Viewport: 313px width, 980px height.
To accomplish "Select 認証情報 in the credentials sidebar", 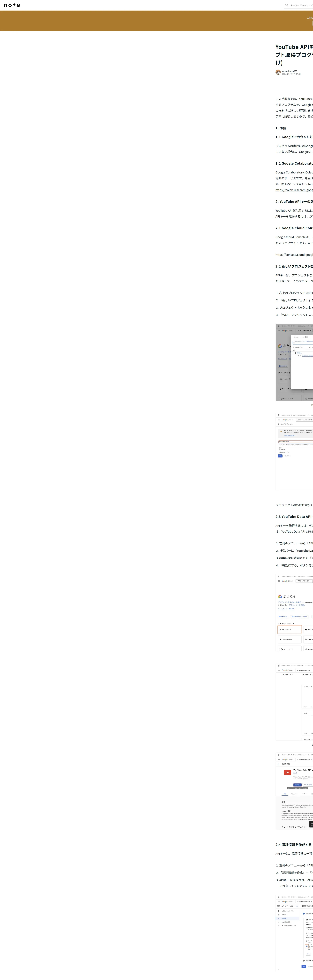I will 284,918.
